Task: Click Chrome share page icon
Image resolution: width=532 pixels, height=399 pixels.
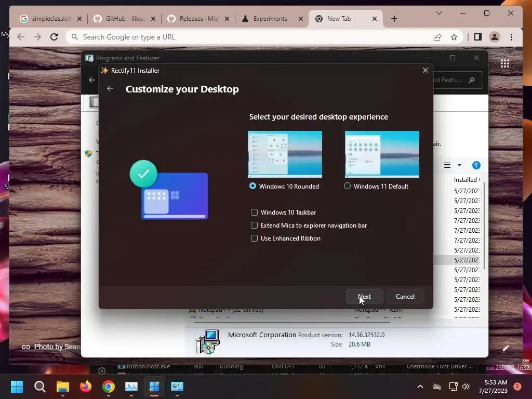Action: (437, 37)
